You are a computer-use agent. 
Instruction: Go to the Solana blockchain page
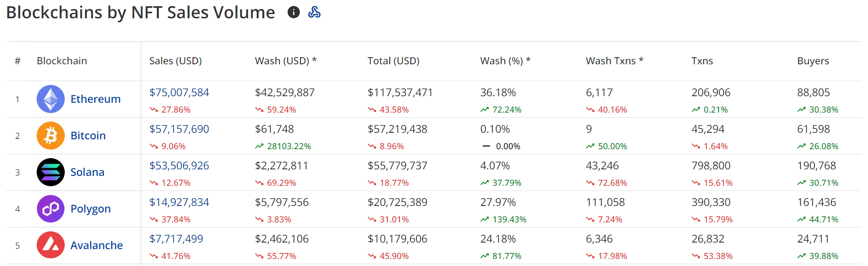click(x=87, y=172)
